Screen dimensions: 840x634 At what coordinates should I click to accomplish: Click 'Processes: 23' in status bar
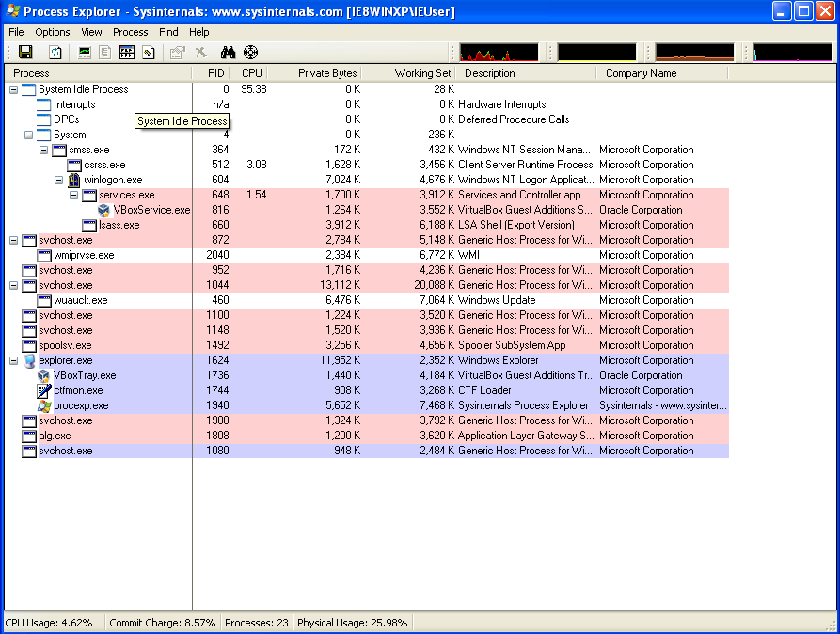[257, 623]
